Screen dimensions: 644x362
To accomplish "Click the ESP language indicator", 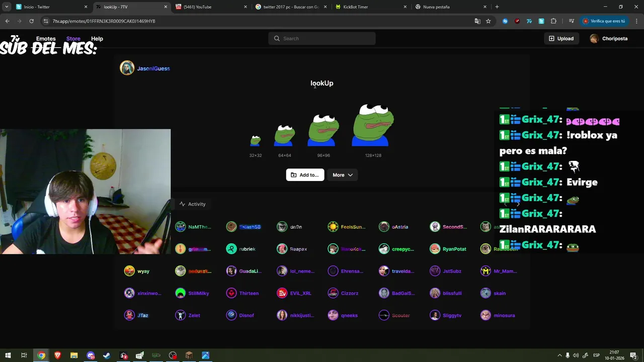I will 596,355.
